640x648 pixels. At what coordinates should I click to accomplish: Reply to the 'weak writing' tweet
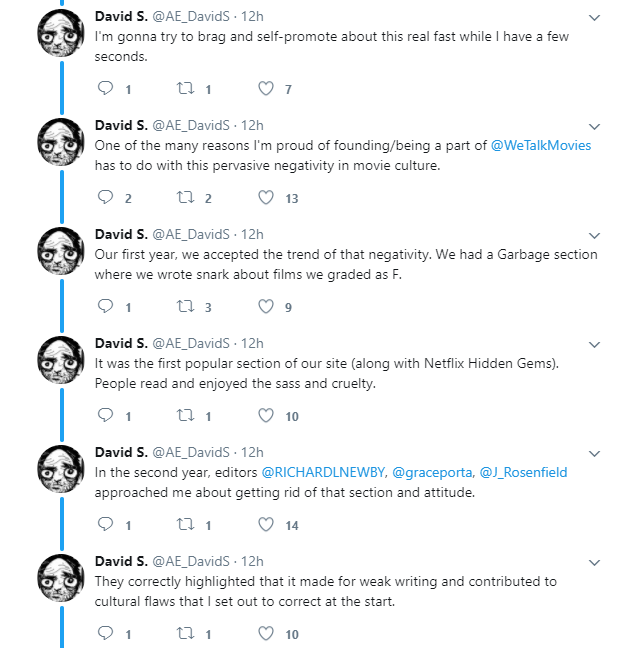tap(105, 633)
